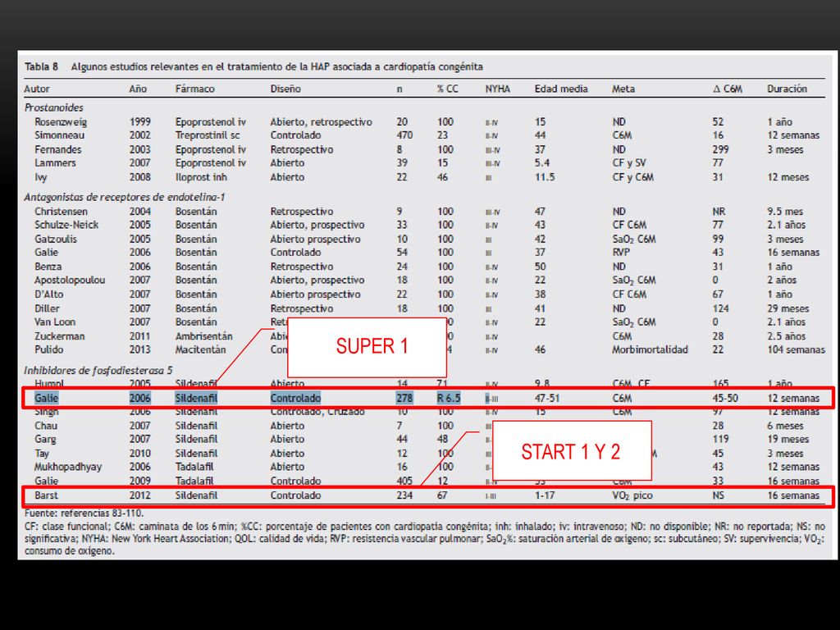The image size is (840, 630).
Task: Click the "405" n value in Tadalafil row
Action: tap(404, 481)
